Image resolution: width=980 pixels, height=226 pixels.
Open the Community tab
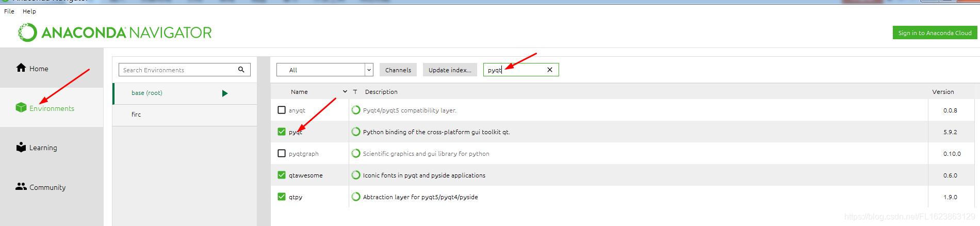pos(52,187)
